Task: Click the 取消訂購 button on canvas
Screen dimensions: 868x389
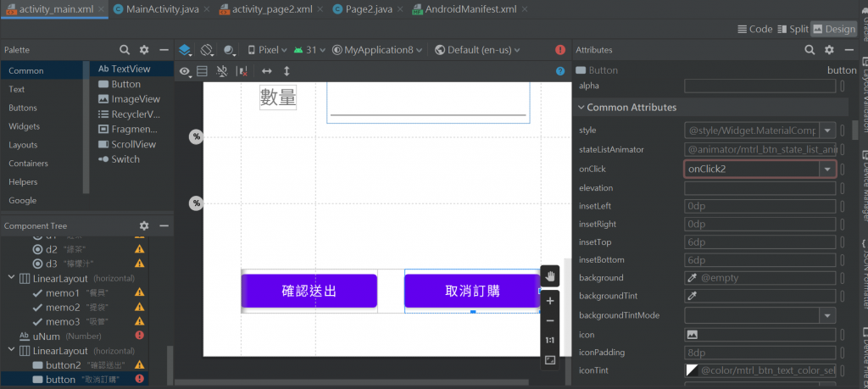Action: coord(473,291)
